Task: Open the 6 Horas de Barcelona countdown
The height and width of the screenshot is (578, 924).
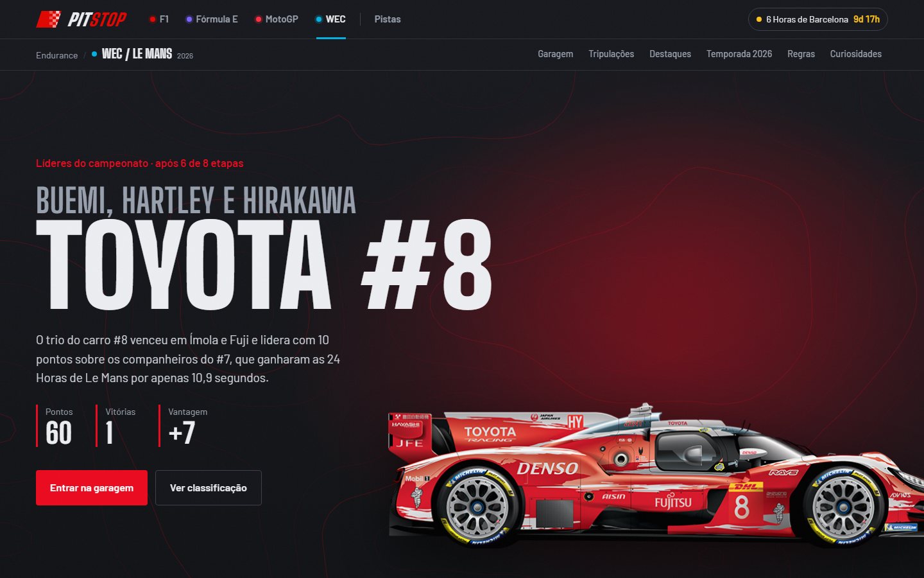Action: coord(818,19)
